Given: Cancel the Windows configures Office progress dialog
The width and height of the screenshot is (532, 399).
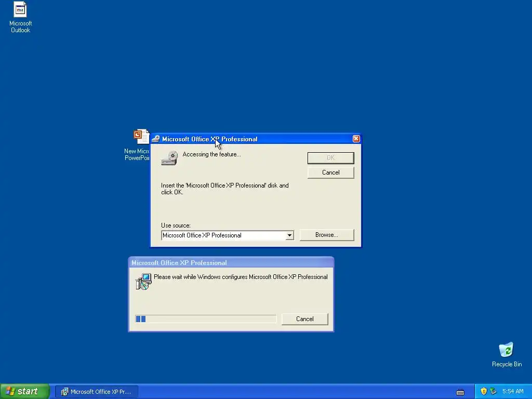Looking at the screenshot, I should 304,319.
